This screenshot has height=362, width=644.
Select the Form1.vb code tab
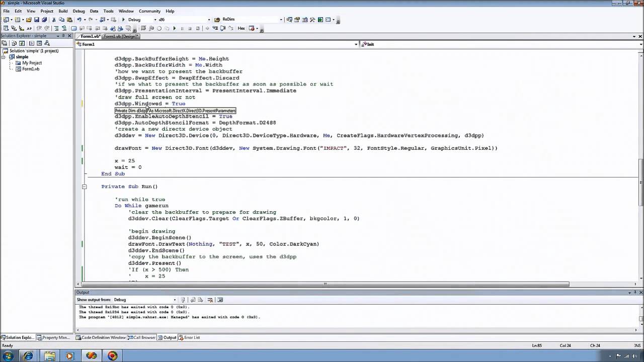tap(90, 36)
